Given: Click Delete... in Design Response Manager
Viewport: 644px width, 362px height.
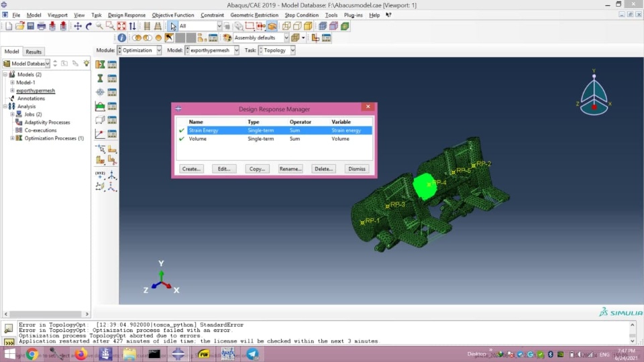Looking at the screenshot, I should click(x=323, y=169).
